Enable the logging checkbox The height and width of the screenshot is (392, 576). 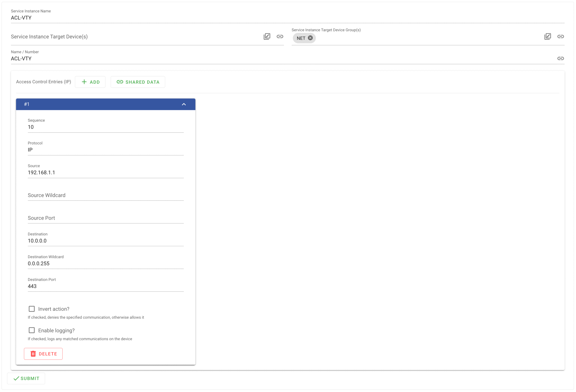pyautogui.click(x=32, y=330)
